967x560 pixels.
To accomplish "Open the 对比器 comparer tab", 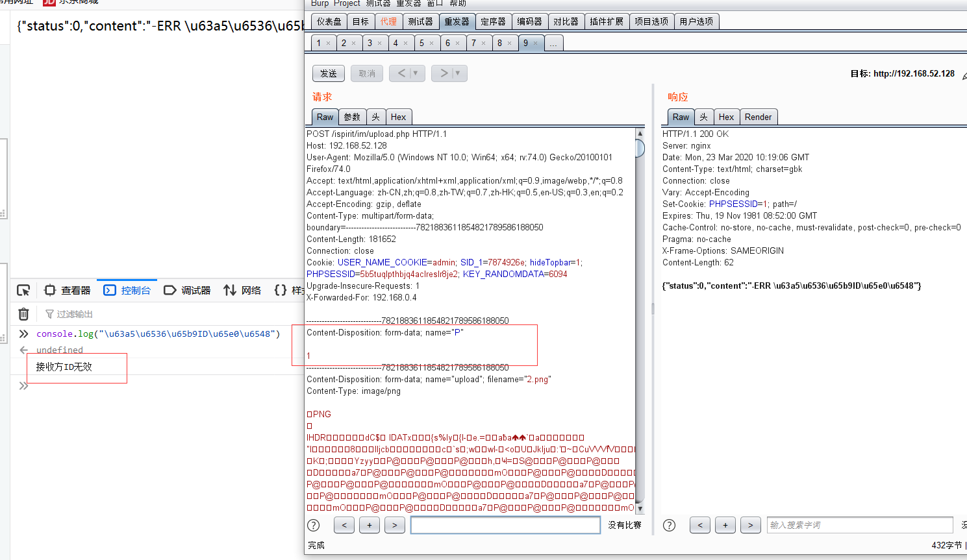I will (566, 21).
